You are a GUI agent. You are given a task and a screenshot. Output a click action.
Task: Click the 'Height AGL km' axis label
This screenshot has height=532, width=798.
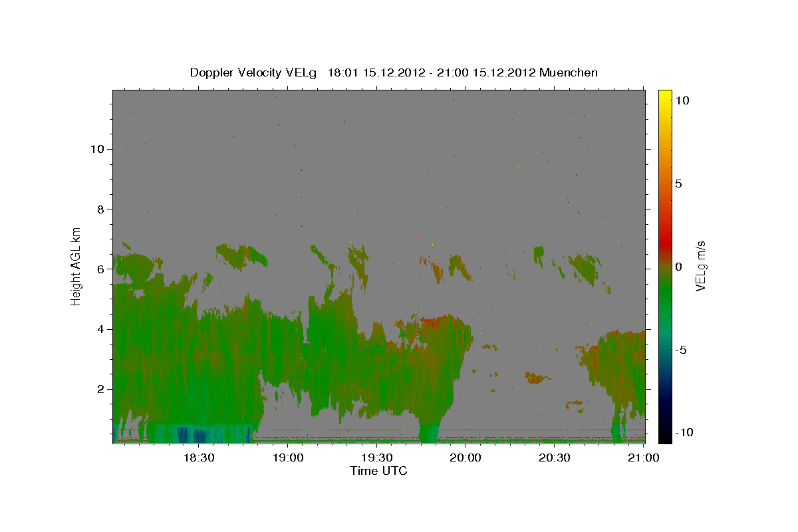76,266
